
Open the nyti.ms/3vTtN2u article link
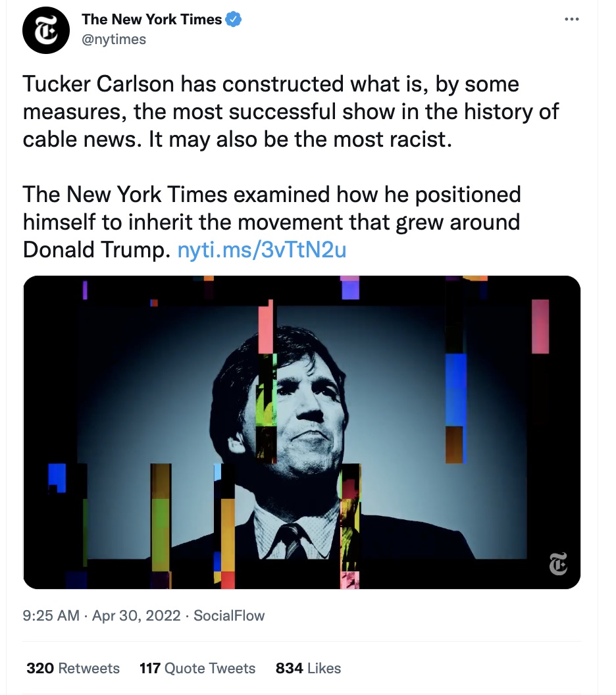[x=262, y=249]
